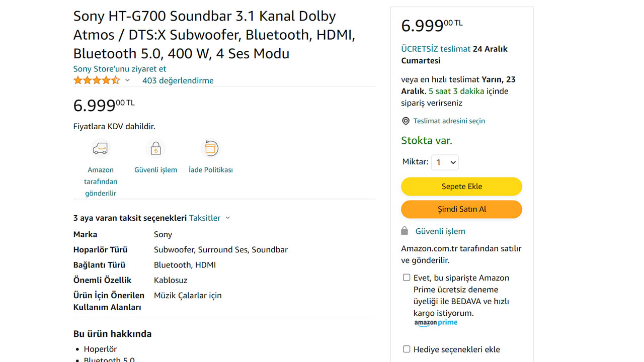Screen dimensions: 644x362
Task: Enable the Amazon Prime free trial checkbox
Action: pyautogui.click(x=407, y=278)
